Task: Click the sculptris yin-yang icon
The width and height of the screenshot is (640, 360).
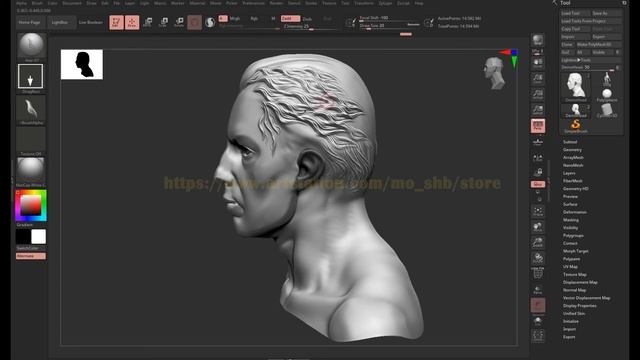Action: click(210, 22)
